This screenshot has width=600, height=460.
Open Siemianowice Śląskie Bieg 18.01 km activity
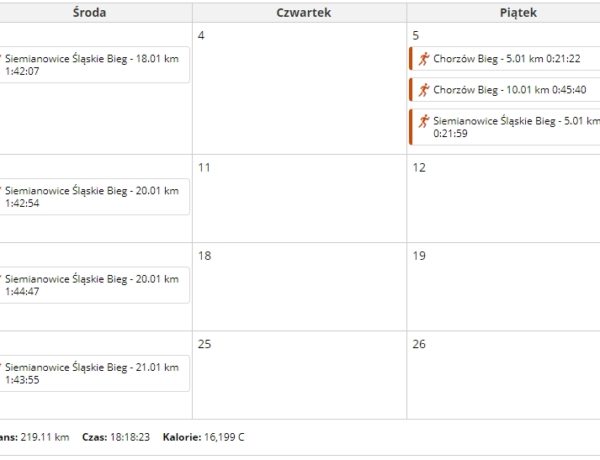[x=92, y=65]
